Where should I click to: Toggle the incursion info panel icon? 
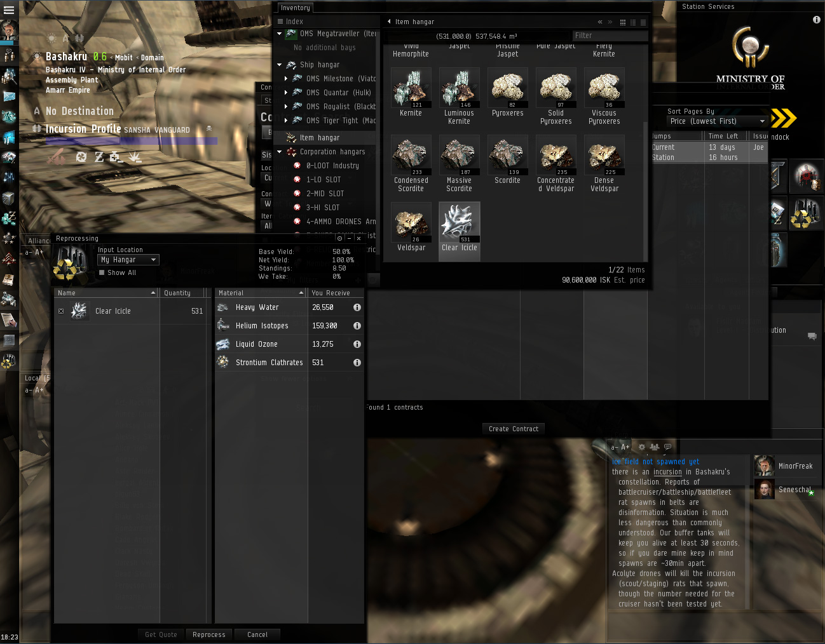pyautogui.click(x=79, y=39)
